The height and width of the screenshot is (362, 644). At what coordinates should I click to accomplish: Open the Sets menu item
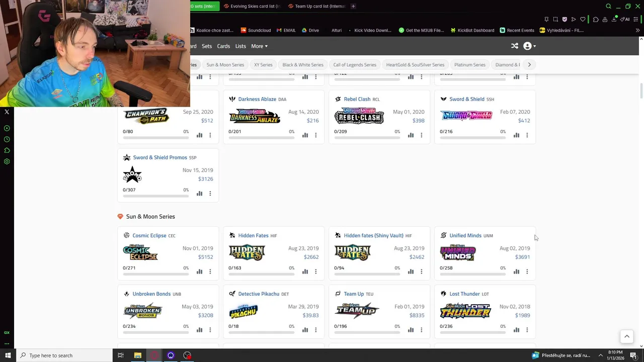click(207, 46)
